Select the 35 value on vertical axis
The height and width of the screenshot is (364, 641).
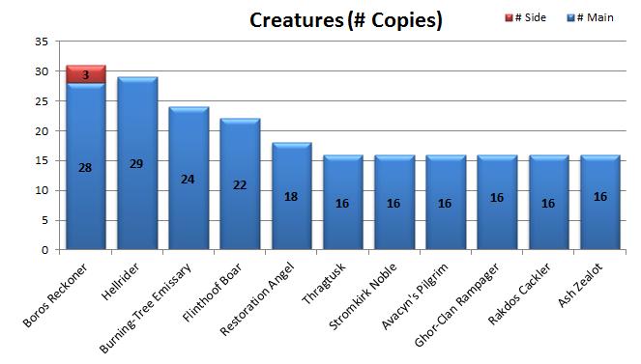(42, 42)
